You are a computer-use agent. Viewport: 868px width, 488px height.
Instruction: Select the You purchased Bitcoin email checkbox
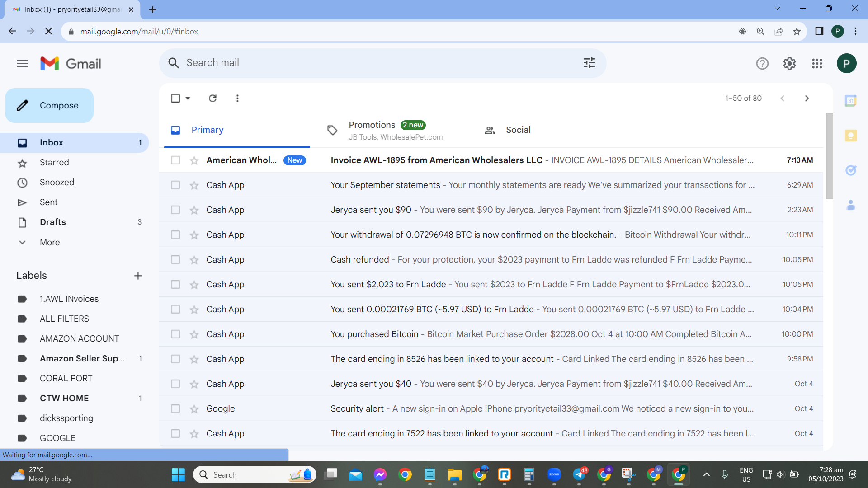click(x=175, y=334)
